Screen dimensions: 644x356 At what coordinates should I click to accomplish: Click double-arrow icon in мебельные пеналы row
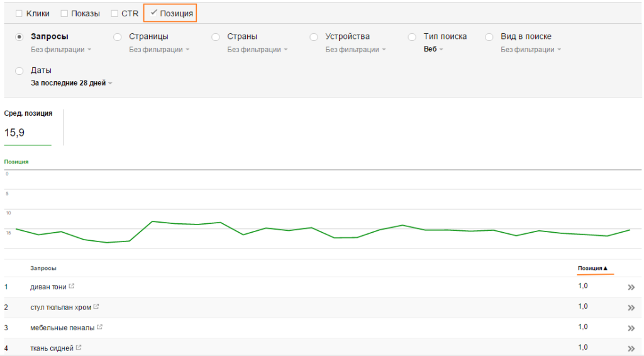(631, 328)
